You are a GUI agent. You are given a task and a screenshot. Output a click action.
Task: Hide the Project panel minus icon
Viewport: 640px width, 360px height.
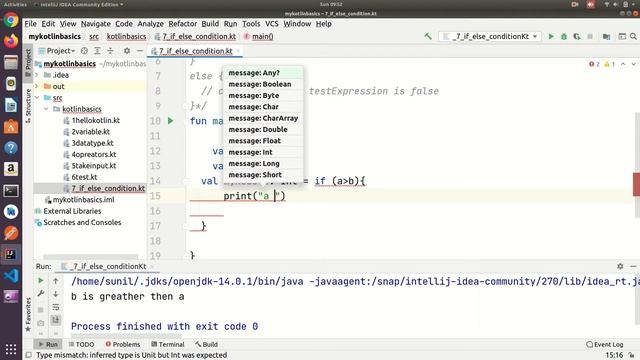pos(140,51)
